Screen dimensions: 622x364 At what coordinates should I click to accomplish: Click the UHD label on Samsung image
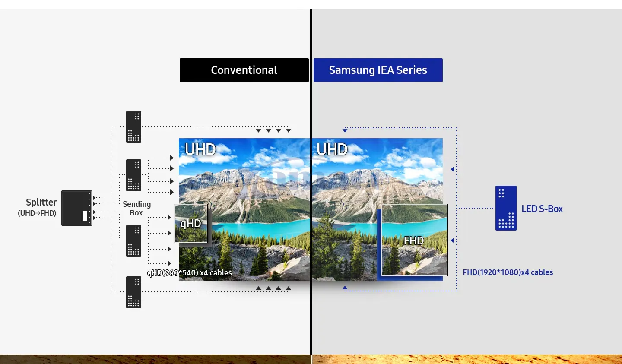coord(332,149)
